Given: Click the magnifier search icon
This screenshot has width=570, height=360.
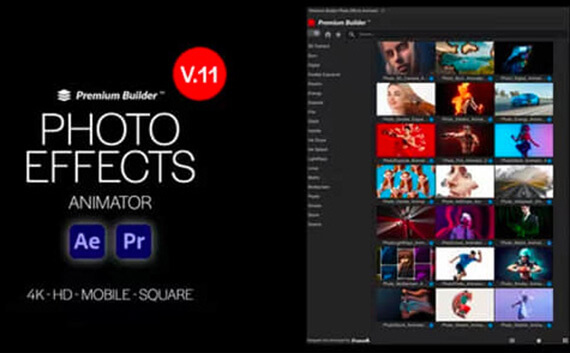Looking at the screenshot, I should (351, 35).
